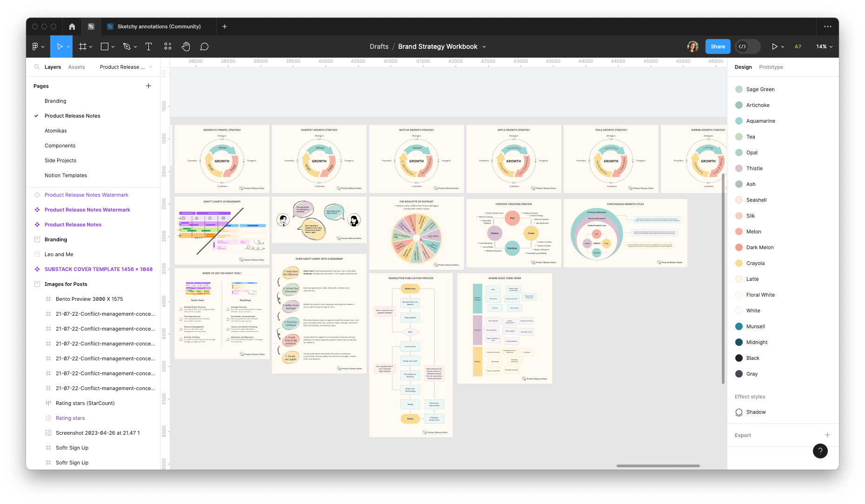The height and width of the screenshot is (504, 865).
Task: Open the untitled file tab icon
Action: point(91,27)
